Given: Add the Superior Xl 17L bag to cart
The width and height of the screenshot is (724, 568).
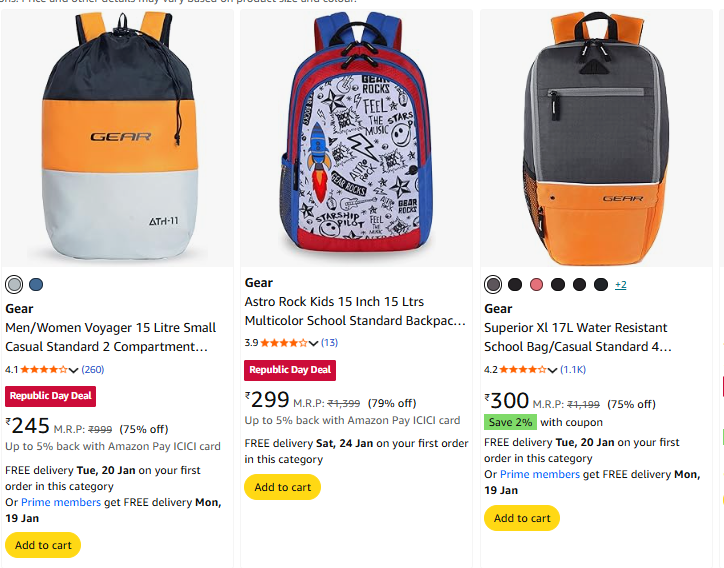Looking at the screenshot, I should (x=521, y=518).
